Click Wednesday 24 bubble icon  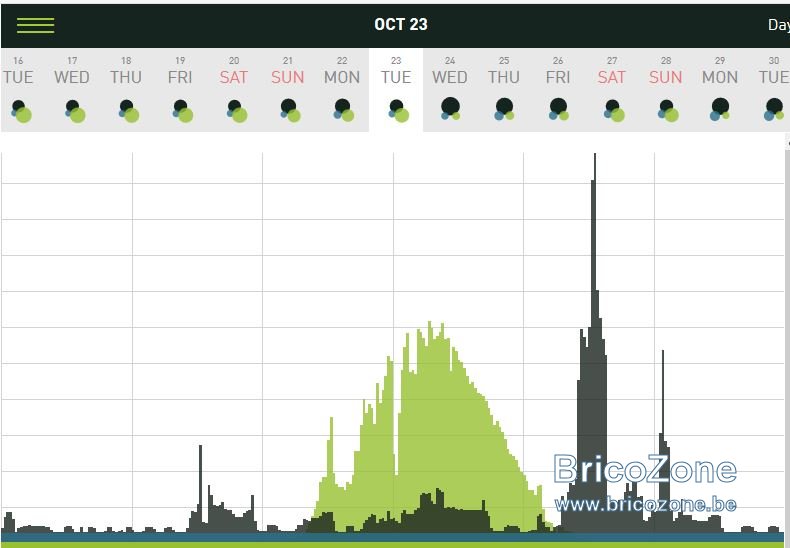click(x=450, y=109)
